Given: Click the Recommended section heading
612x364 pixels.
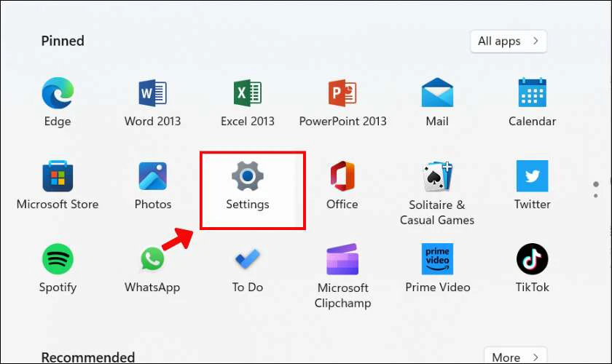Looking at the screenshot, I should click(x=88, y=357).
